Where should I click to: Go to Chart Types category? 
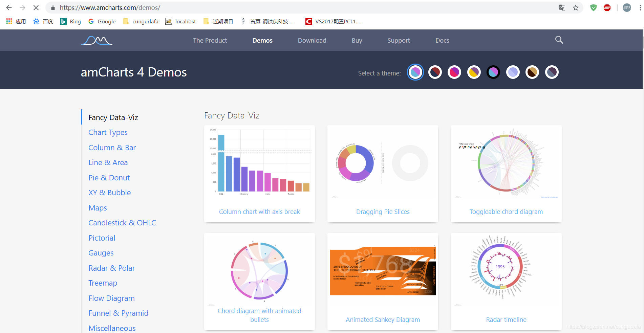(108, 132)
